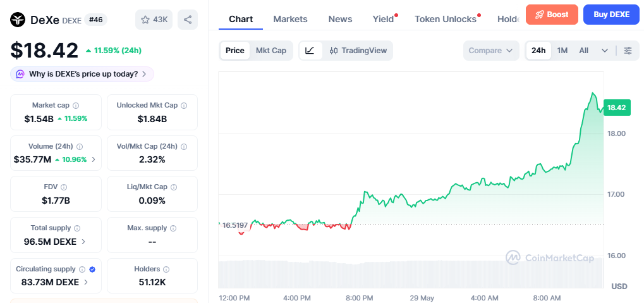Select the line chart icon
The height and width of the screenshot is (303, 644).
310,51
